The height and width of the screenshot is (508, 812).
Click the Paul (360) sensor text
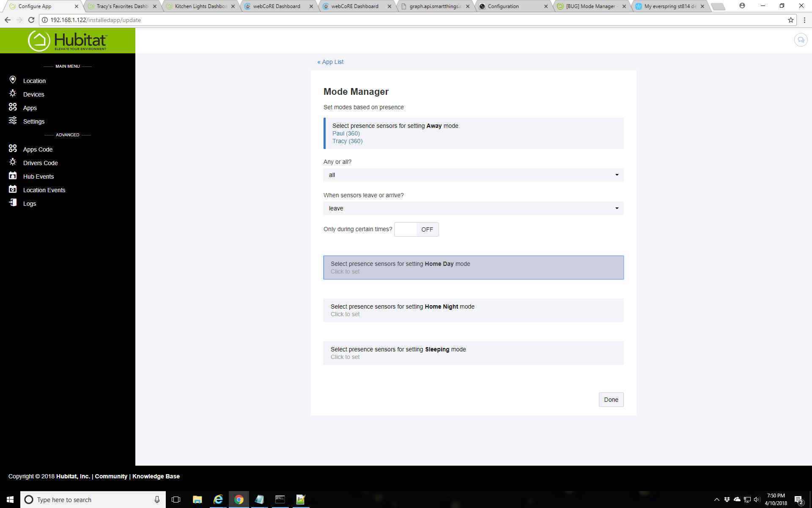(346, 133)
